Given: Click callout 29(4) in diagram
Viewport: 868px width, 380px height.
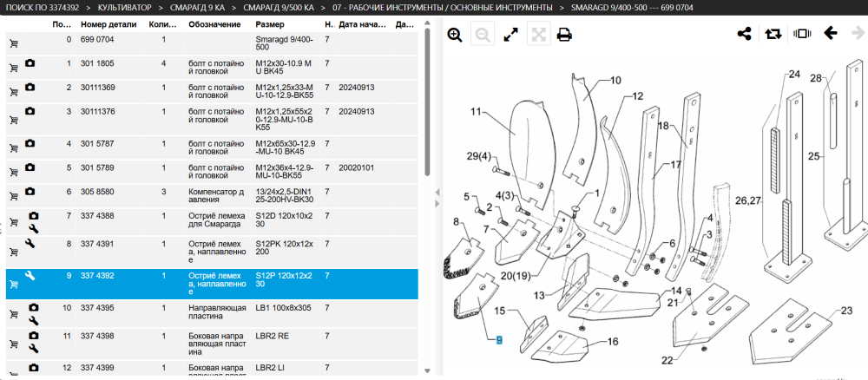Looking at the screenshot, I should [x=479, y=157].
